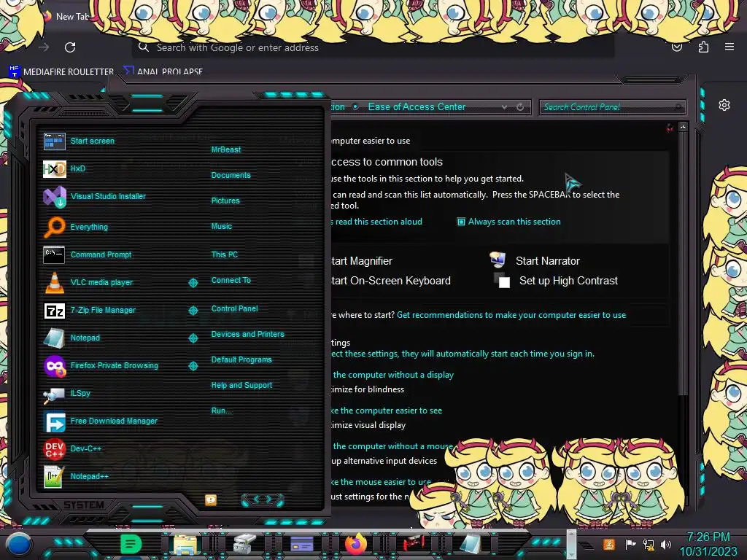Open Music folder from start menu
The height and width of the screenshot is (560, 747).
point(222,226)
